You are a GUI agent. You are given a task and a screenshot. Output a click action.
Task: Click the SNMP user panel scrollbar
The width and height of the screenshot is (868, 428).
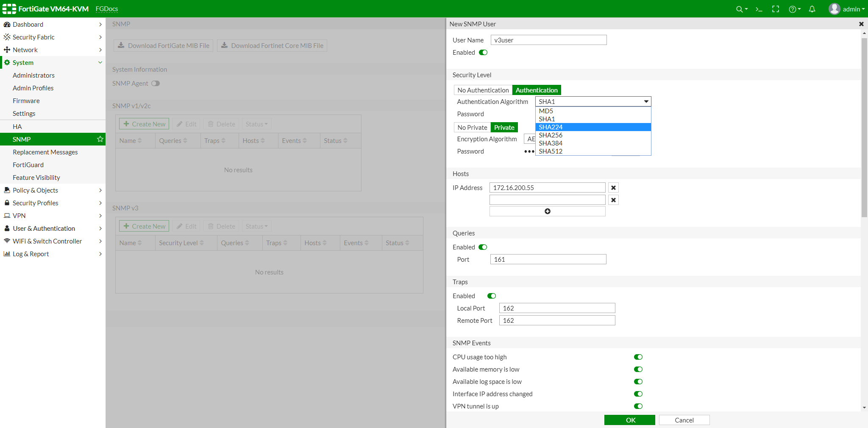tap(864, 127)
